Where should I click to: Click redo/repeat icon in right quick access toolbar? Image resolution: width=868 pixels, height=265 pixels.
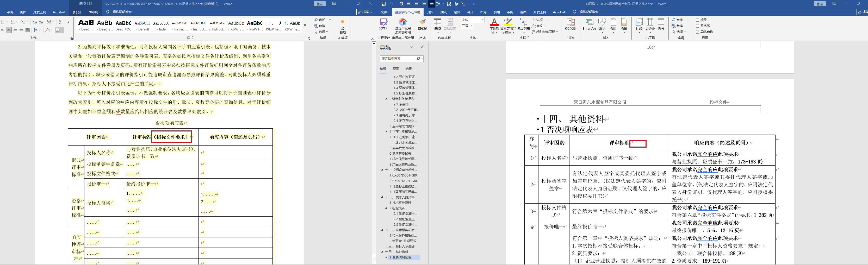tap(401, 4)
